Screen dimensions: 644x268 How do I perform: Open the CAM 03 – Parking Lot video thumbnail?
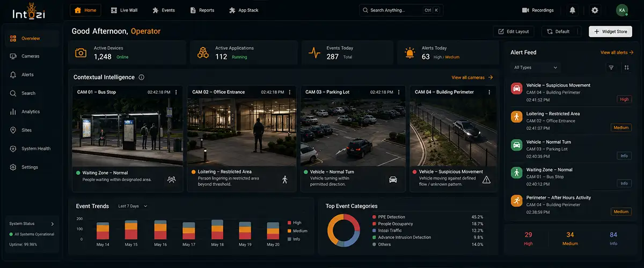(x=354, y=132)
